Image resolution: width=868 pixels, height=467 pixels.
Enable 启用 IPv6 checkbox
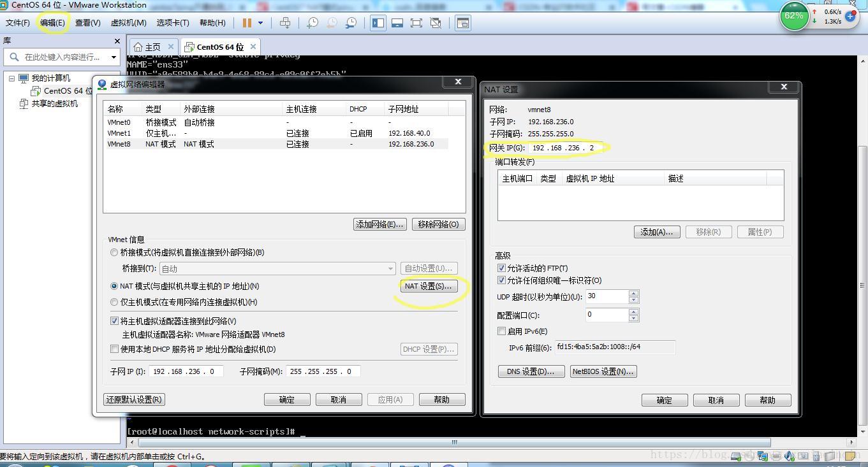pyautogui.click(x=501, y=331)
